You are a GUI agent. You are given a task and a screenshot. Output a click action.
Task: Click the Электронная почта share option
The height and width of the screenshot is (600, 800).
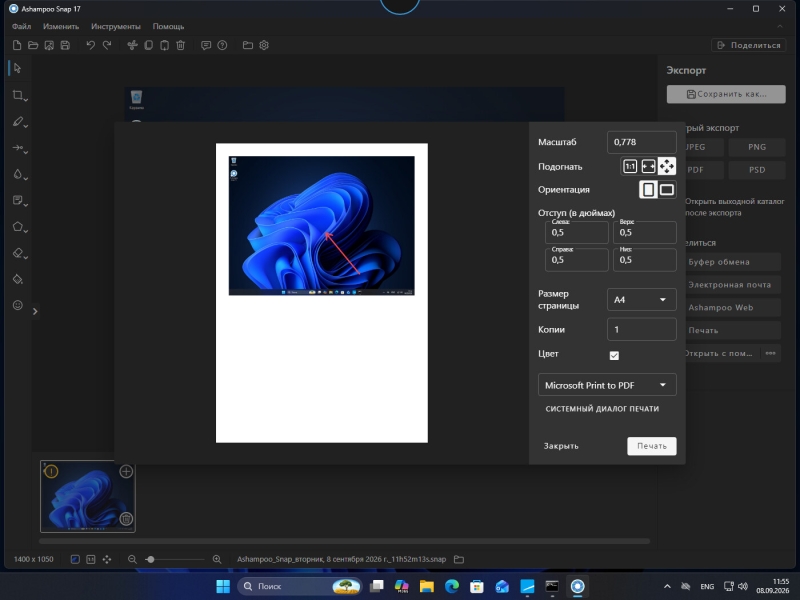coord(732,285)
